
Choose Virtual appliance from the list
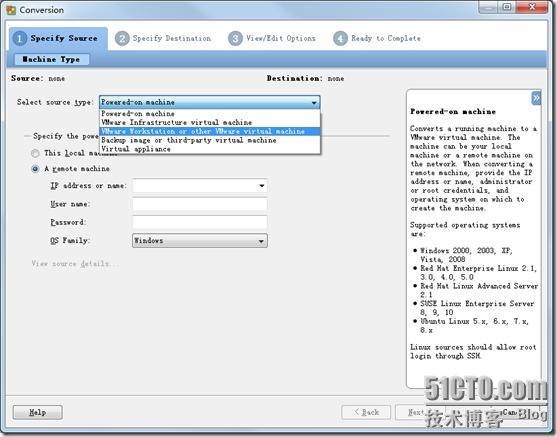[x=210, y=149]
